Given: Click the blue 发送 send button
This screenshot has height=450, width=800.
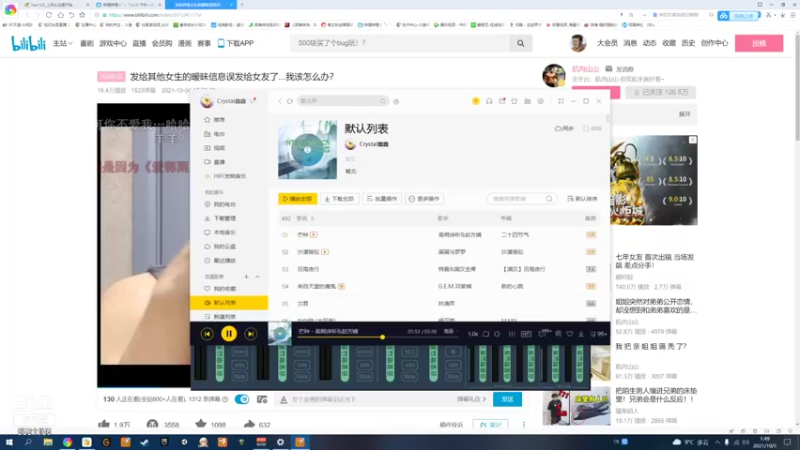Looking at the screenshot, I should pos(507,399).
